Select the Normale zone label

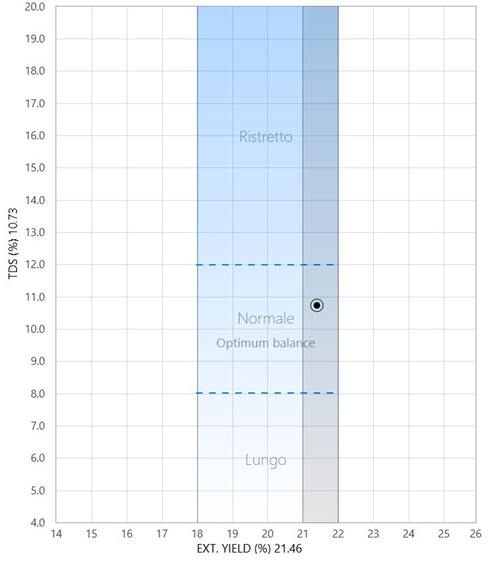coord(266,318)
